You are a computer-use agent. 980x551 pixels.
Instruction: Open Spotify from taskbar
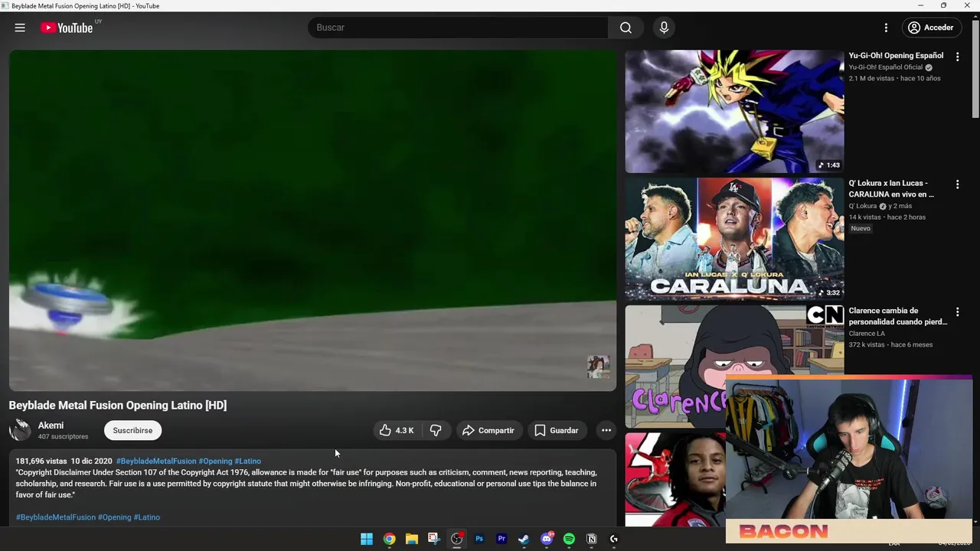(x=569, y=539)
